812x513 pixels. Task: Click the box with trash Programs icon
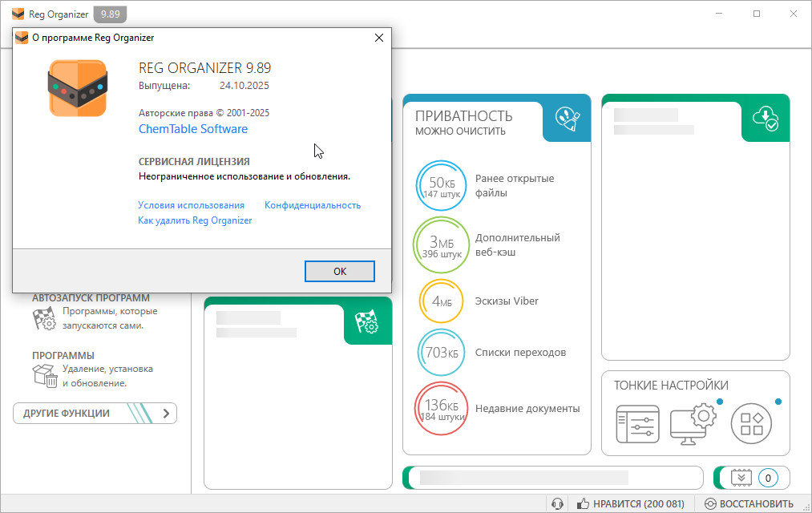(x=44, y=375)
